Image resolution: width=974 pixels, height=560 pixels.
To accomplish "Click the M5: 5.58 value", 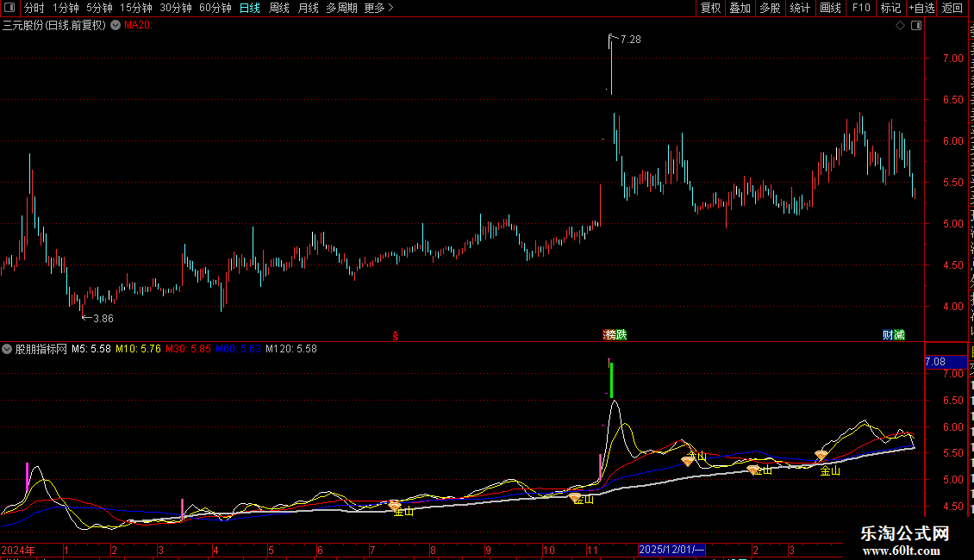I will click(91, 349).
